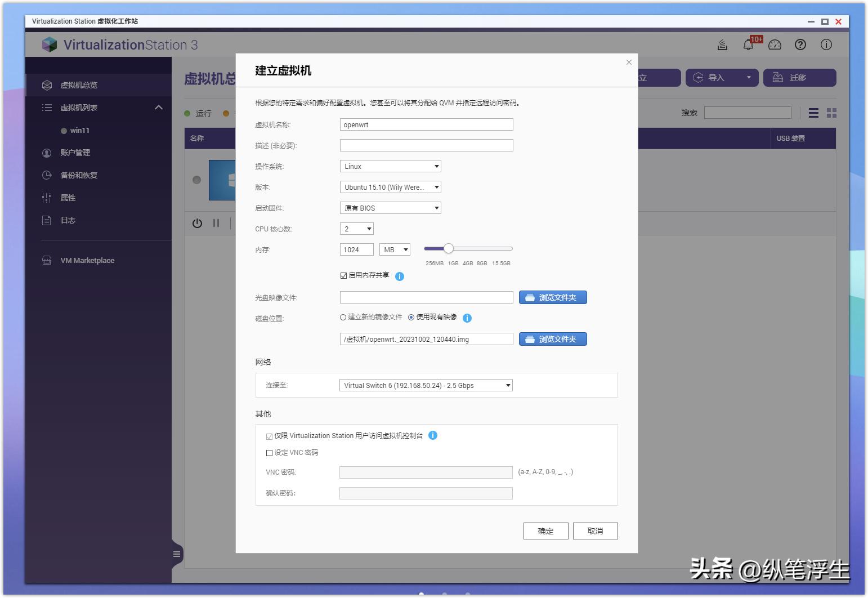
Task: Open the resource monitor dashboard icon
Action: tap(775, 44)
